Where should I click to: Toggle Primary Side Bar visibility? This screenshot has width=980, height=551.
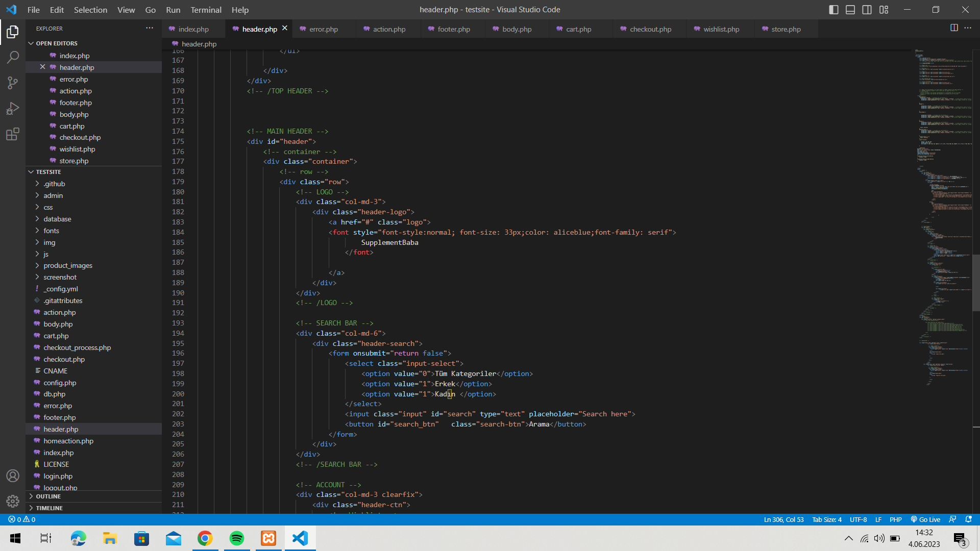click(834, 10)
